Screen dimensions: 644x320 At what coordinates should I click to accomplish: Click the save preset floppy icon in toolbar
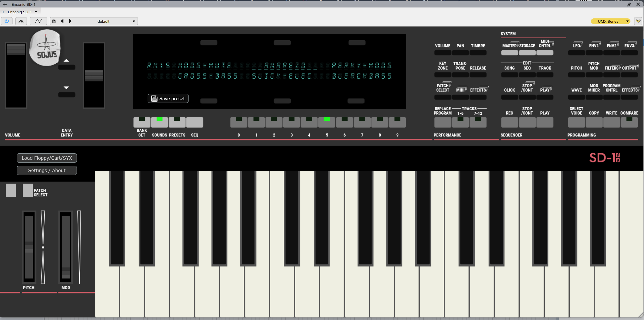click(x=54, y=21)
